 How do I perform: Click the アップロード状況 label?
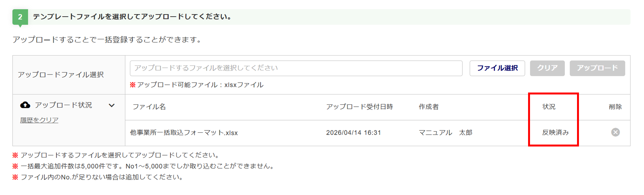pyautogui.click(x=63, y=105)
